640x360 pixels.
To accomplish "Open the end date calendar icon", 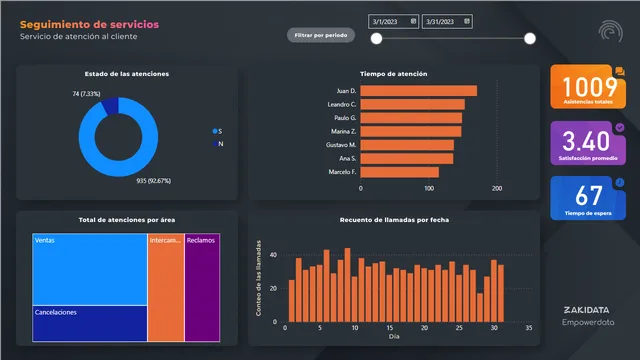I will pos(467,21).
